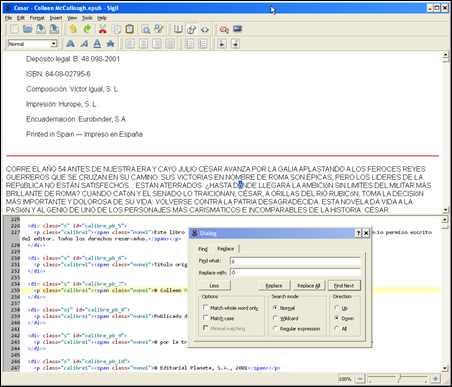Open the Insert menu

[x=56, y=18]
